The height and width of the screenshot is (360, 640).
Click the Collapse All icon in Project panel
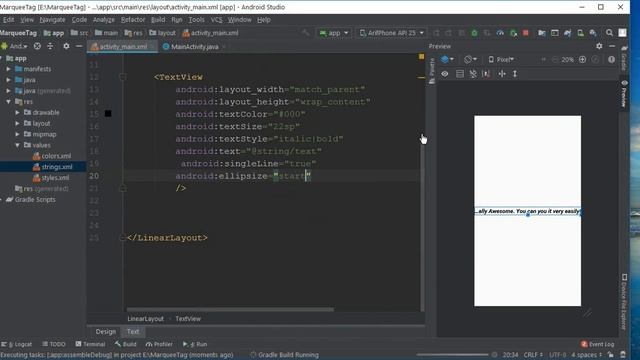click(50, 47)
